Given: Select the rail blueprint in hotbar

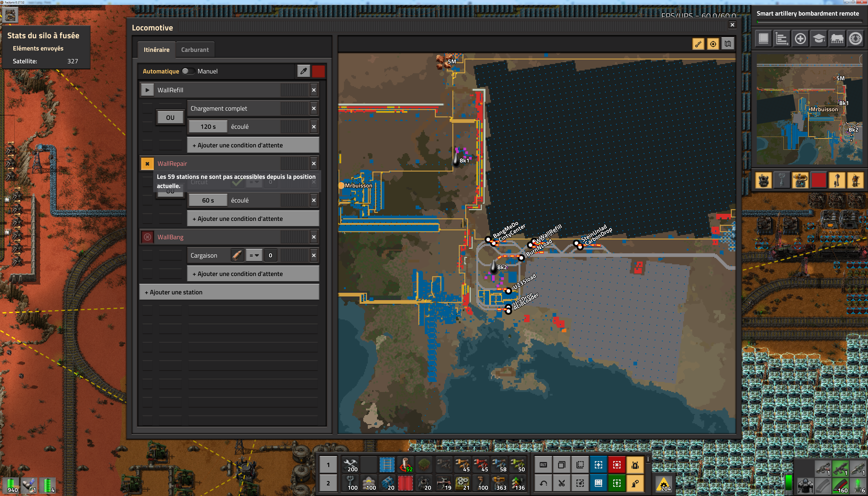Looking at the screenshot, I should [387, 465].
